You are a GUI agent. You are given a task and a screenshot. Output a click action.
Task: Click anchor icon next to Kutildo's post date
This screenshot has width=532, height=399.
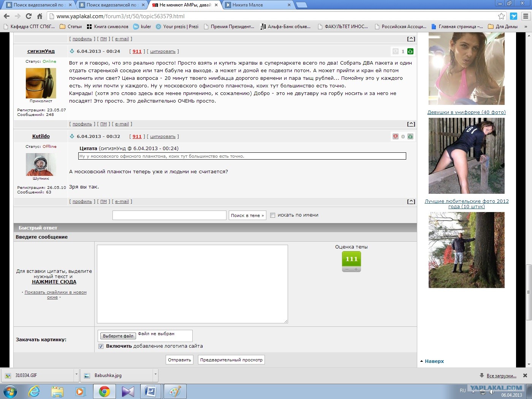pyautogui.click(x=72, y=136)
